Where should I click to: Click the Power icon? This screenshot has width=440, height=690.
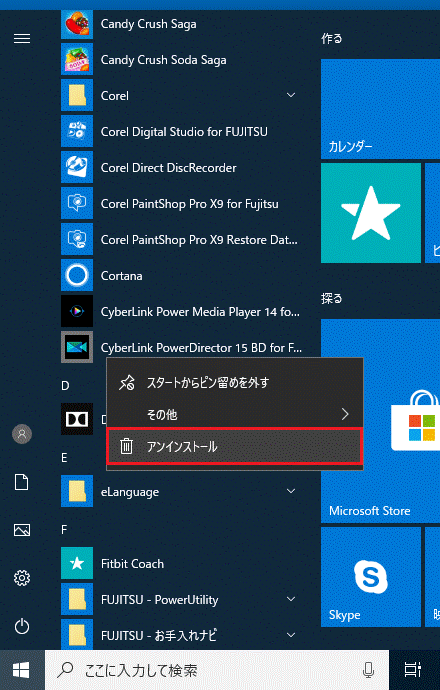[x=22, y=626]
